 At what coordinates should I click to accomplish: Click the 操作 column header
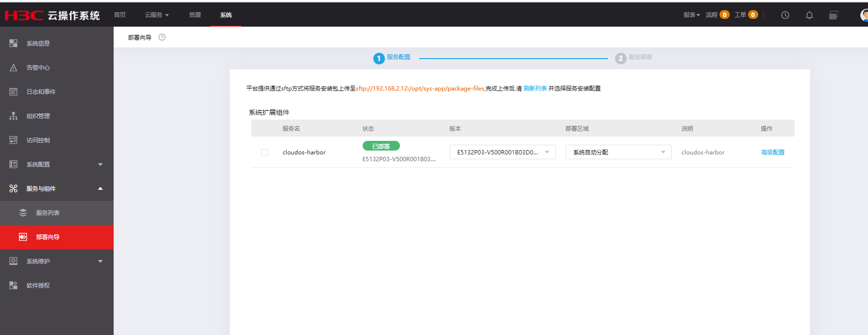(766, 129)
